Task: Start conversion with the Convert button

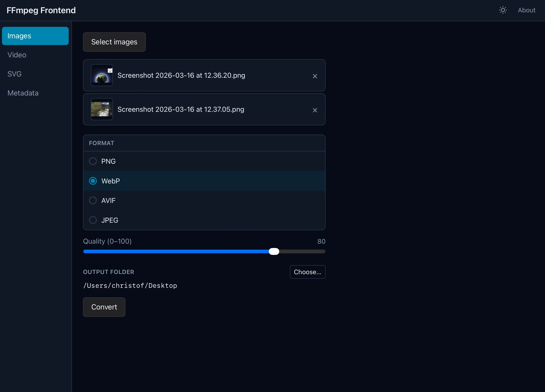Action: click(x=104, y=307)
